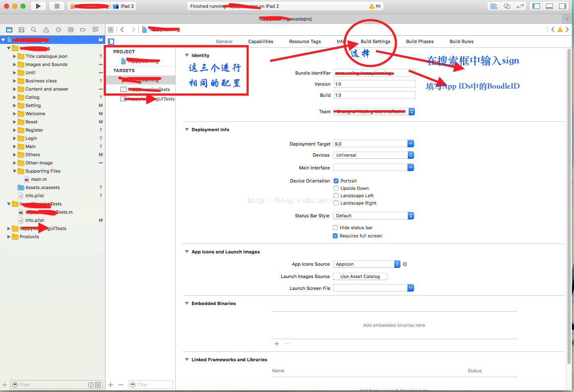Collapse the Deployment Info section
The width and height of the screenshot is (574, 392).
tap(187, 130)
